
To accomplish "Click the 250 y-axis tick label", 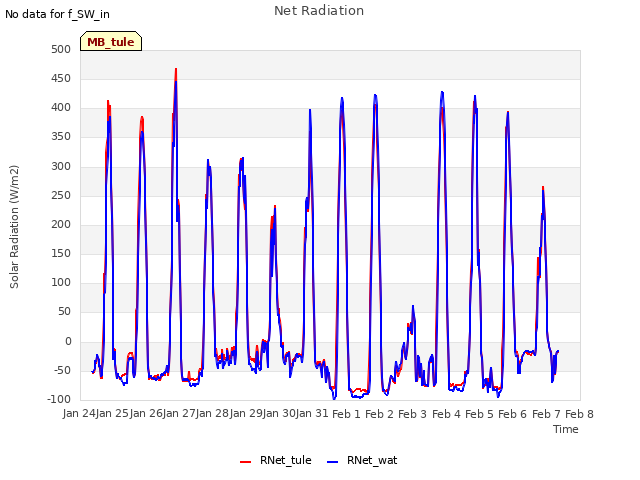I will 61,195.
